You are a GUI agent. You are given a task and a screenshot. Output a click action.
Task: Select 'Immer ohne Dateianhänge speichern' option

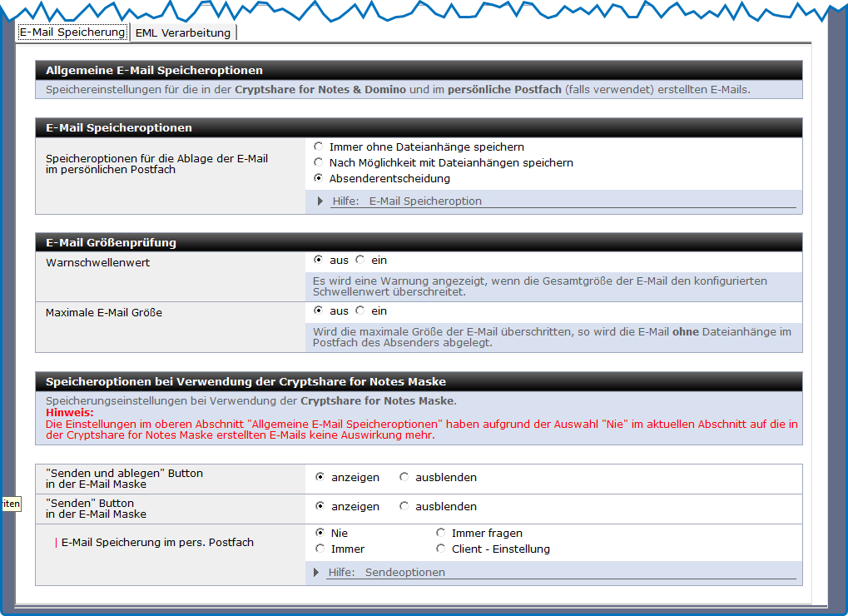tap(318, 147)
